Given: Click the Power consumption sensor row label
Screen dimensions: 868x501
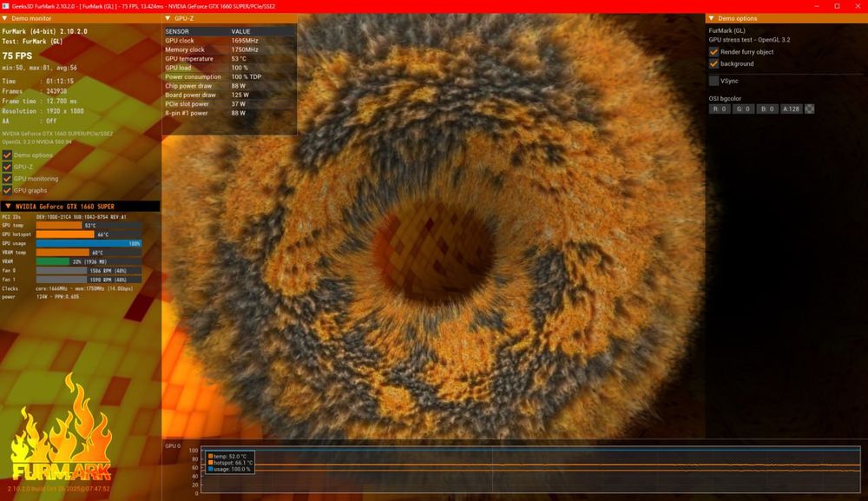Looking at the screenshot, I should 193,77.
